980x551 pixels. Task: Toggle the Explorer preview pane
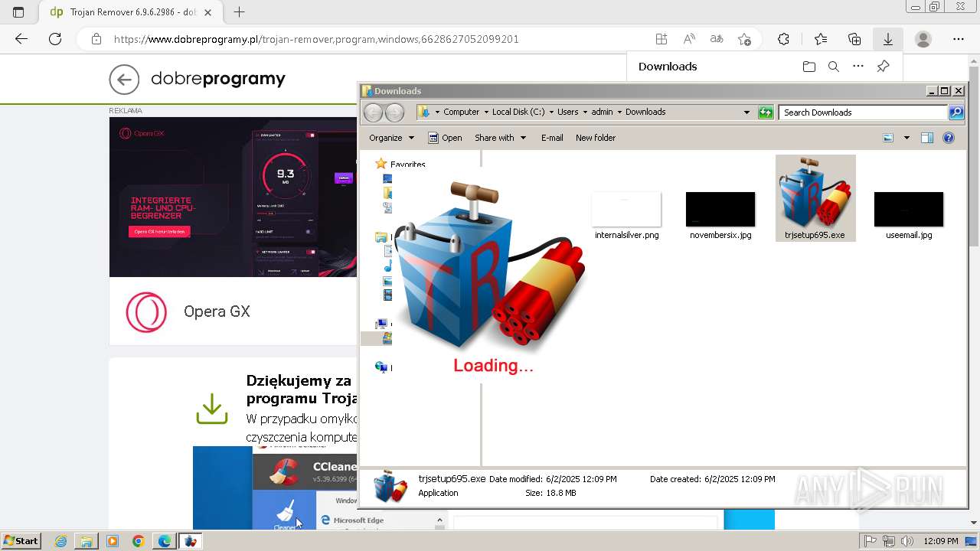[927, 138]
